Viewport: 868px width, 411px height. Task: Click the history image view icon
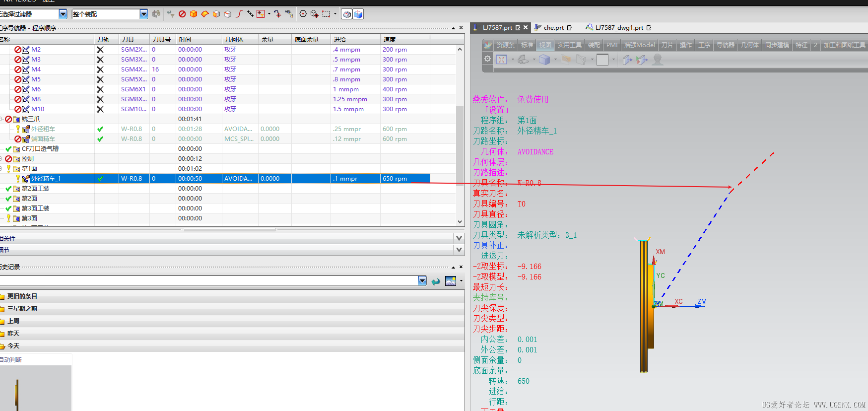click(450, 281)
